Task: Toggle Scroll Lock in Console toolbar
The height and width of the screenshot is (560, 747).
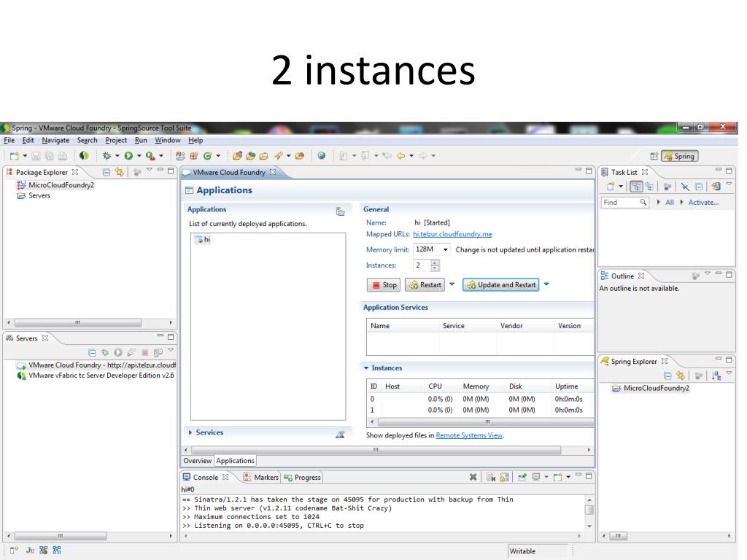Action: (x=505, y=477)
